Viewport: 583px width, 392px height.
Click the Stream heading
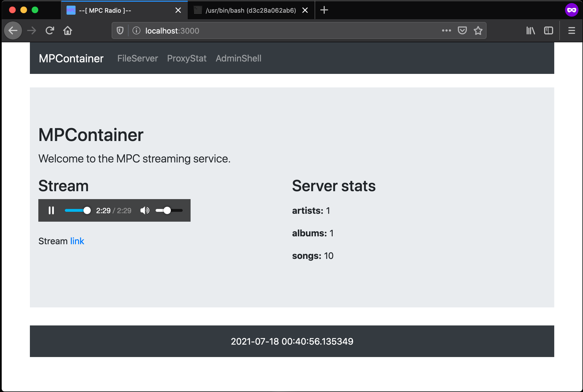coord(63,186)
